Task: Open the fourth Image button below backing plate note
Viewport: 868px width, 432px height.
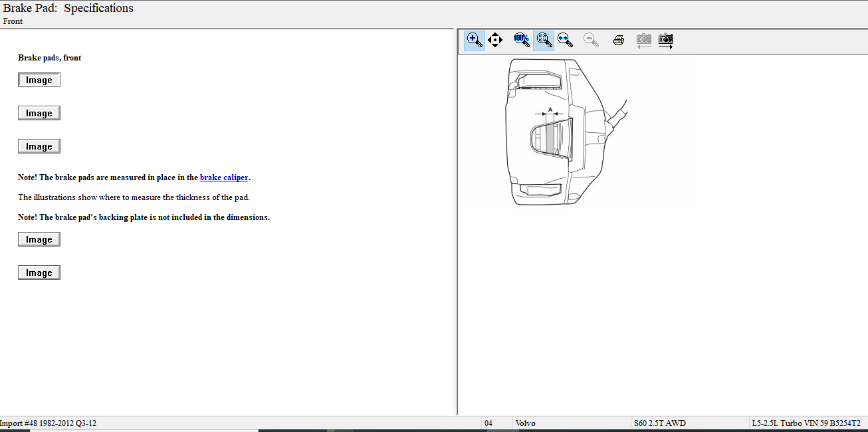Action: point(39,239)
